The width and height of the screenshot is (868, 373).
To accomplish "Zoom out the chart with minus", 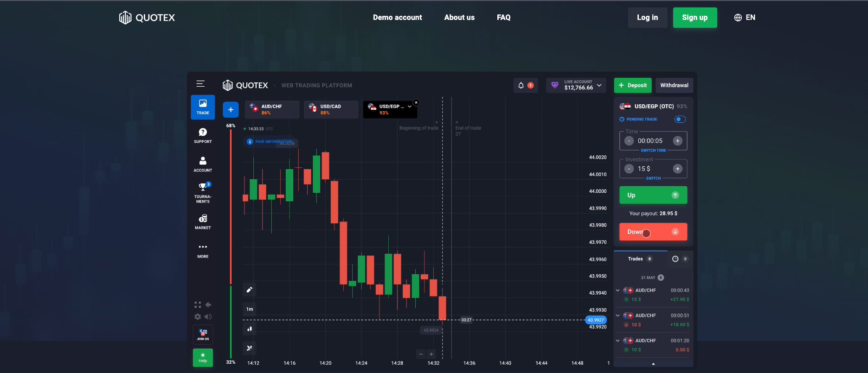I will [x=421, y=354].
